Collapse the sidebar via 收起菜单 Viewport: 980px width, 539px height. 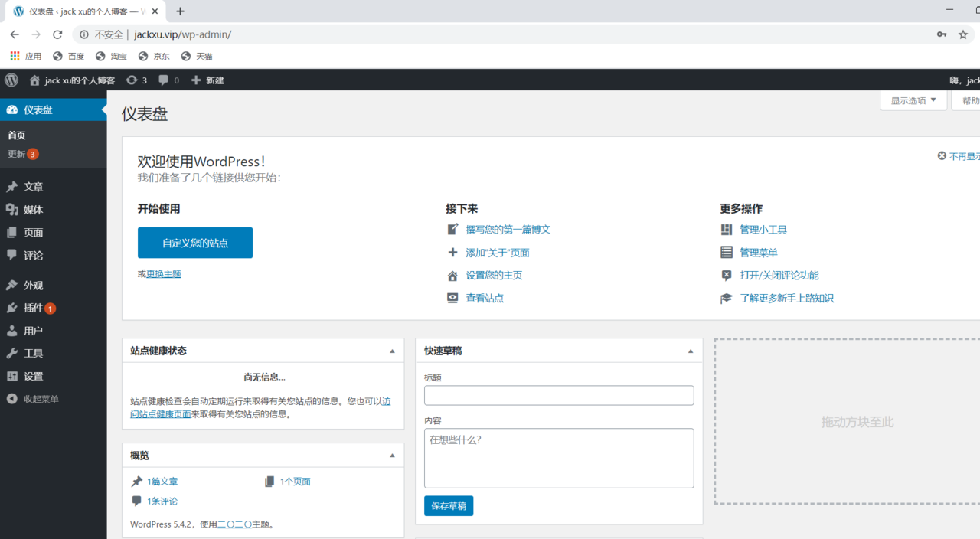tap(41, 399)
